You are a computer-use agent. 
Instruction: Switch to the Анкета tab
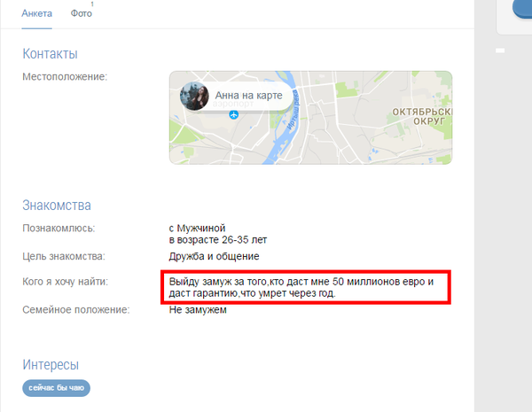tap(36, 13)
